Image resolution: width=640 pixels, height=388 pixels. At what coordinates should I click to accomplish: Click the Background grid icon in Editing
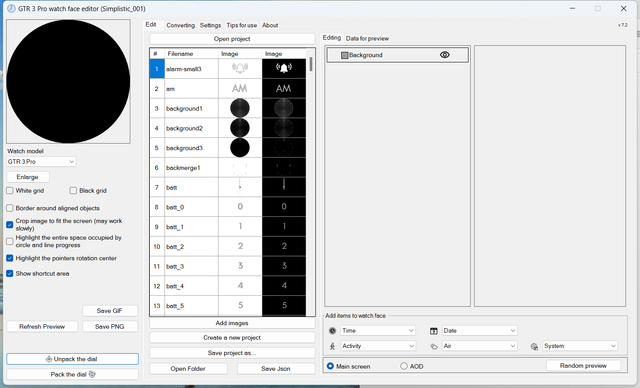344,55
